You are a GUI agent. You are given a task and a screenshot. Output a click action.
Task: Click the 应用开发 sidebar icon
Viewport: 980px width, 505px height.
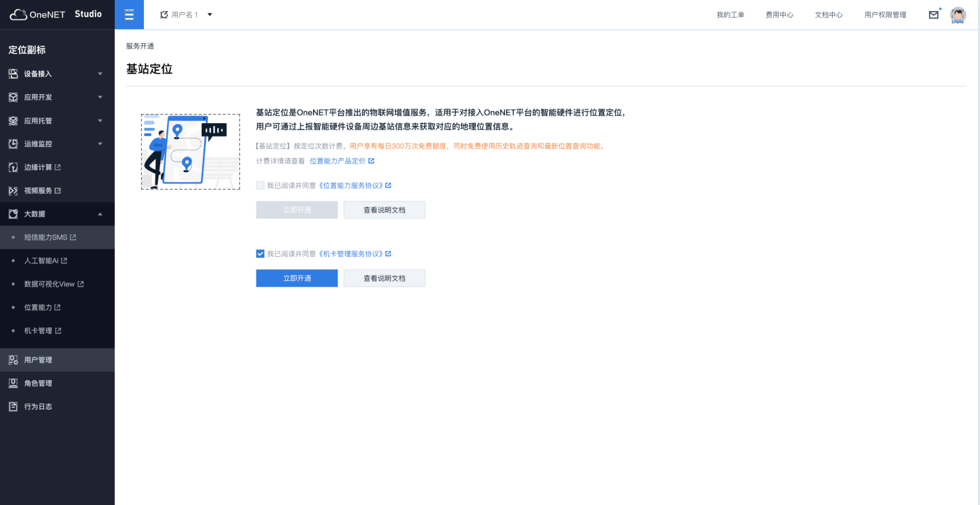tap(13, 97)
